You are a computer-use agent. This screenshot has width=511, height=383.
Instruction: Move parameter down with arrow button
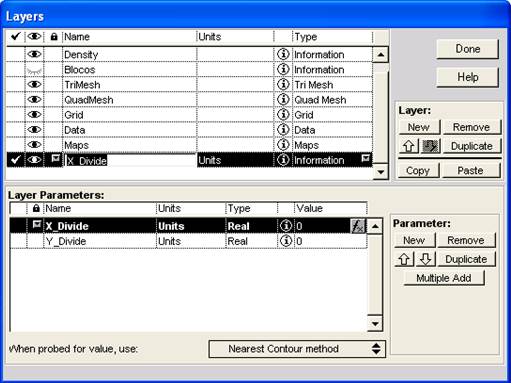425,259
